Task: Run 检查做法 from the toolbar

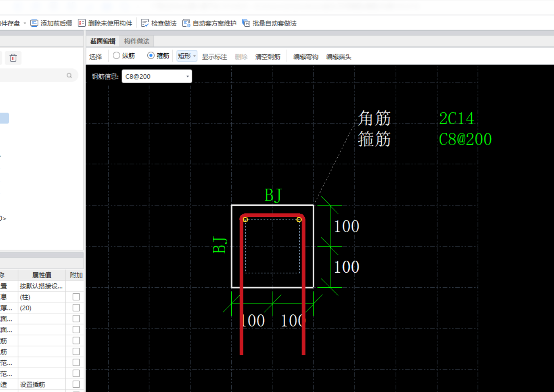Action: (x=159, y=23)
